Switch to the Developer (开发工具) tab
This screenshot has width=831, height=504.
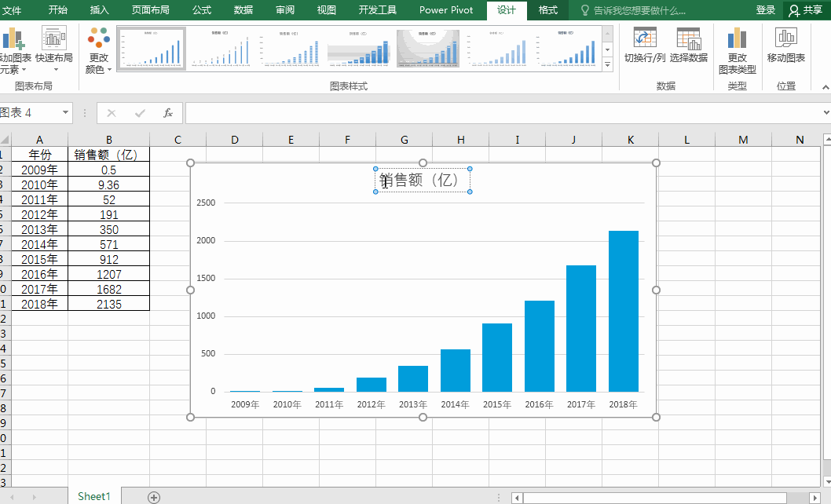(377, 10)
